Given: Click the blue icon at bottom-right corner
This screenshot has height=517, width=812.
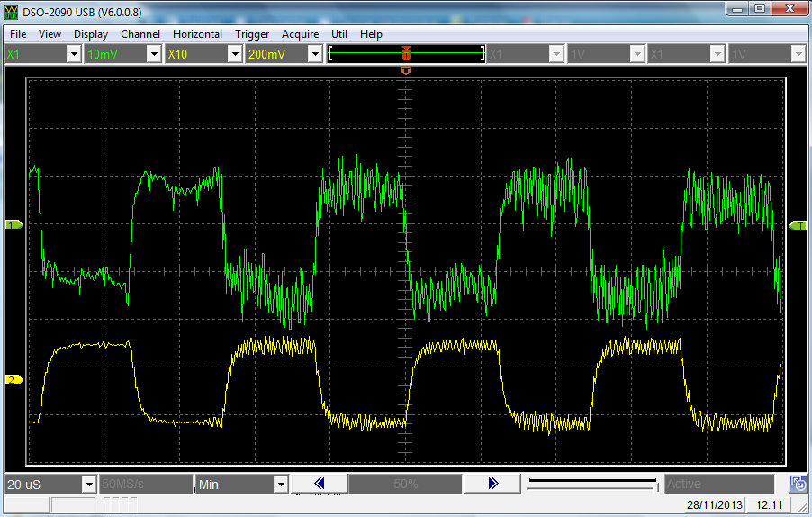Looking at the screenshot, I should [798, 484].
